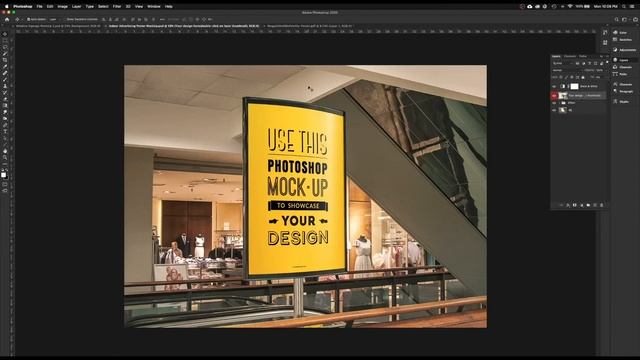
Task: Hide the Effect group layer
Action: click(554, 103)
